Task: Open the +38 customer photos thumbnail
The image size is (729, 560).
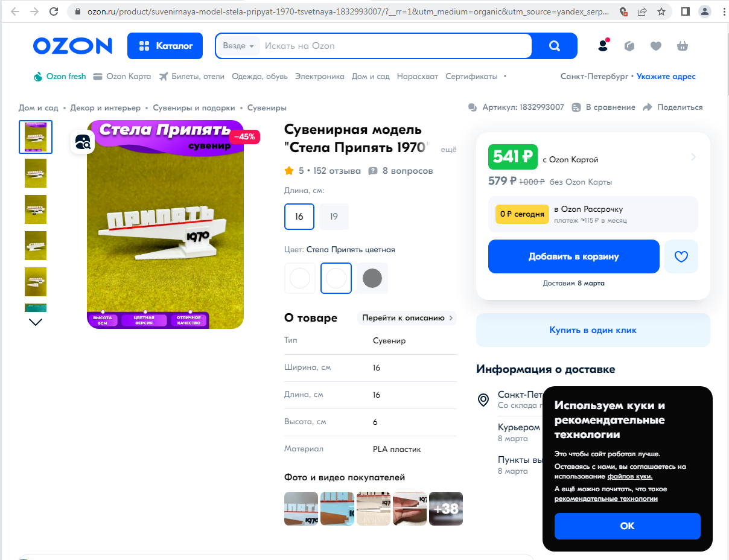Action: pos(446,509)
